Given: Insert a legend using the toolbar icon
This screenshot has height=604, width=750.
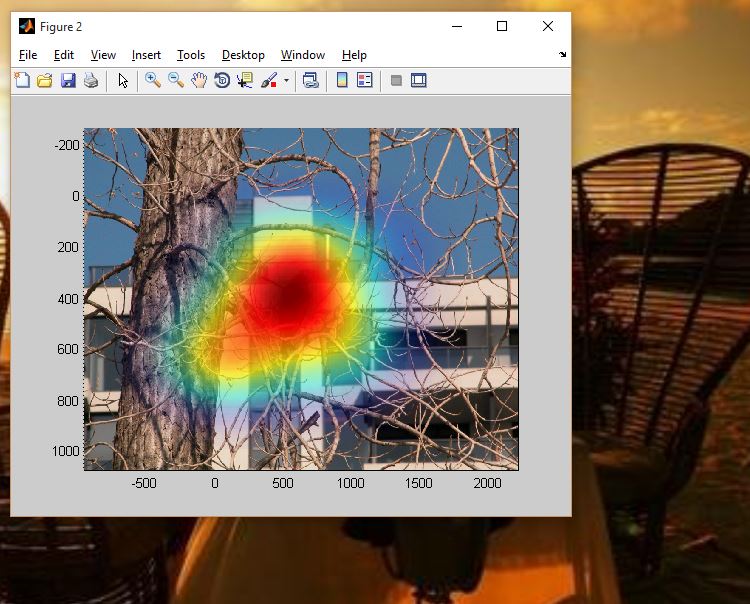Looking at the screenshot, I should tap(364, 80).
